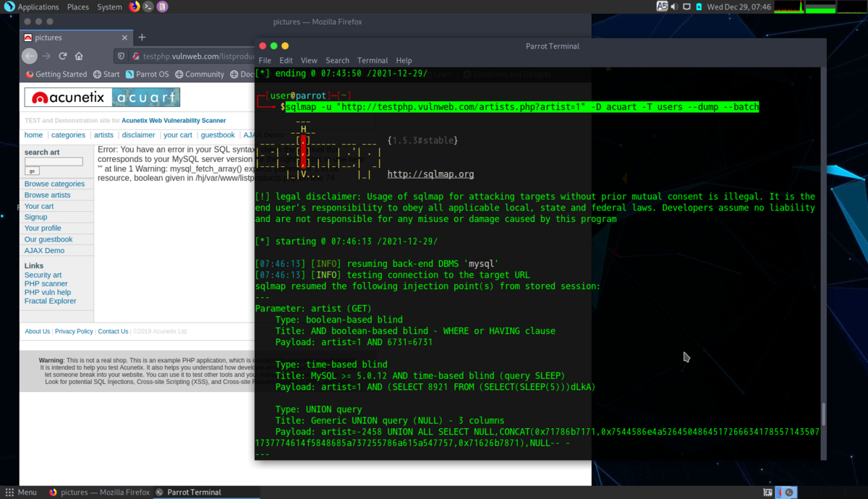The height and width of the screenshot is (499, 868).
Task: Open the terminal Edit menu
Action: click(x=286, y=61)
